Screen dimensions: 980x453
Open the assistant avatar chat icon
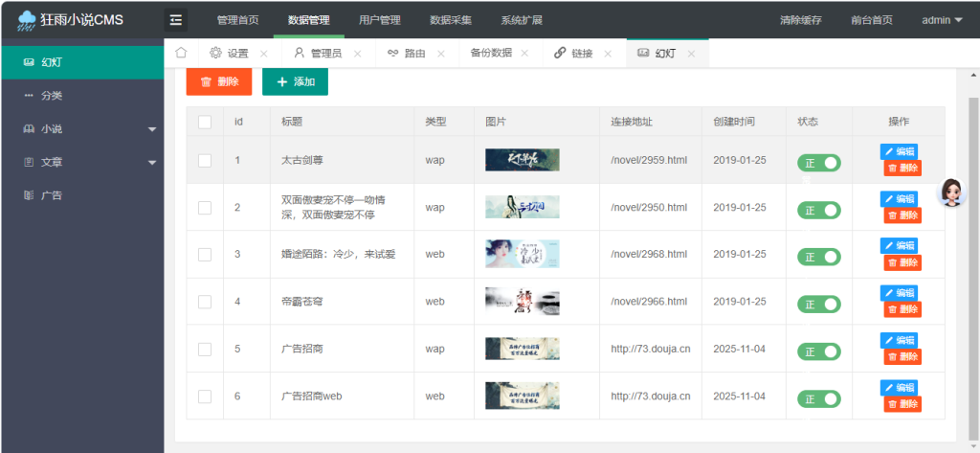(x=951, y=192)
